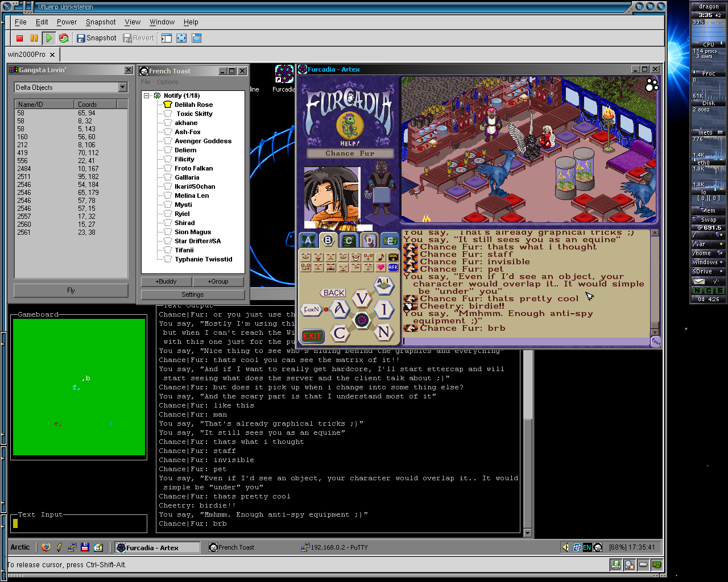Image resolution: width=728 pixels, height=582 pixels.
Task: Click the OOC emote icon
Action: [393, 257]
